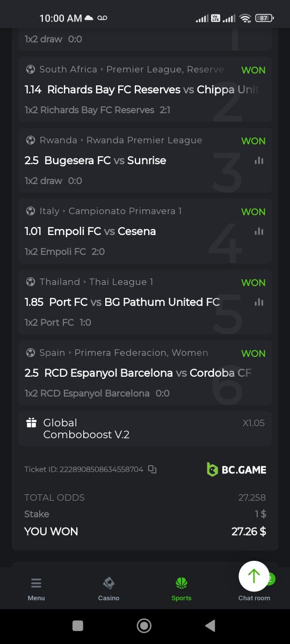The height and width of the screenshot is (644, 290).
Task: Switch to the Casino tab
Action: 108,589
